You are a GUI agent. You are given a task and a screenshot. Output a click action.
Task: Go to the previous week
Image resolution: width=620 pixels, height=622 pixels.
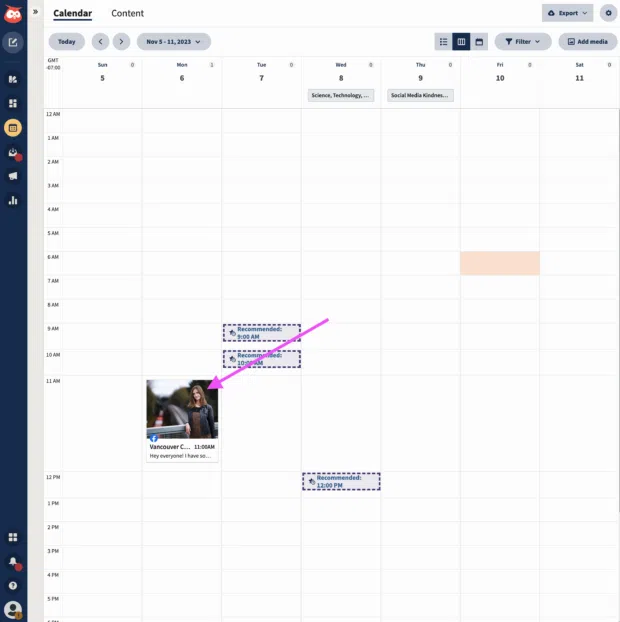click(100, 42)
